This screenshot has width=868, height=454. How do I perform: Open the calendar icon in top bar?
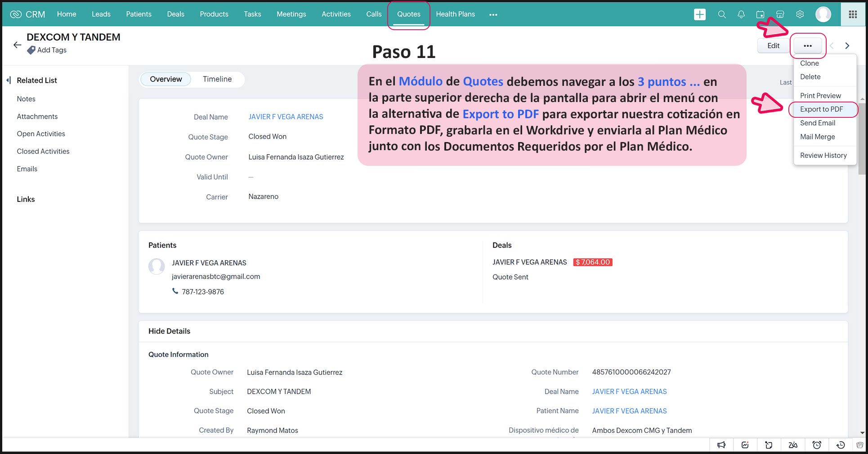[x=760, y=14]
